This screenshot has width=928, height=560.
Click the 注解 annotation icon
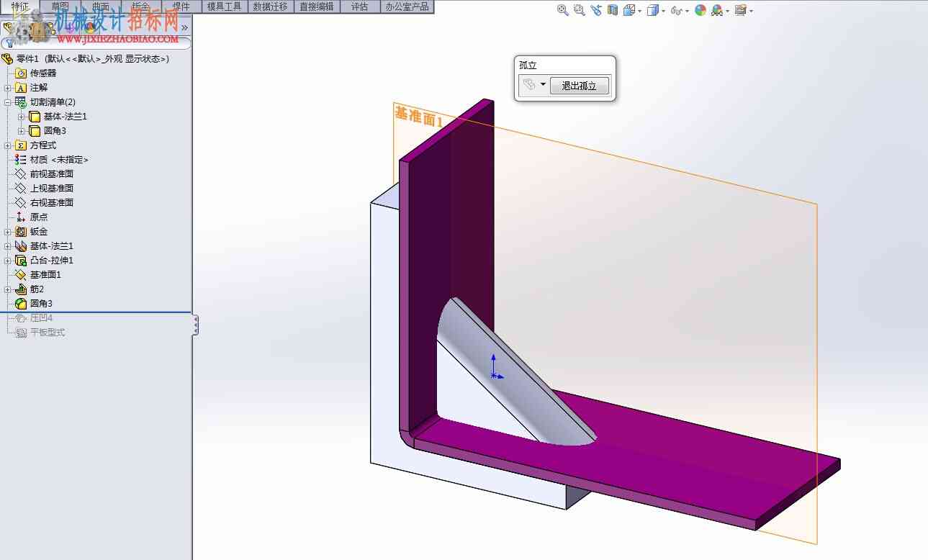21,88
